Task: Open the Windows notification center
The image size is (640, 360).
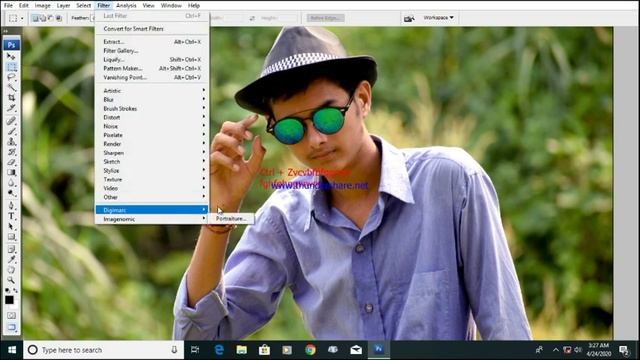Action: point(624,350)
